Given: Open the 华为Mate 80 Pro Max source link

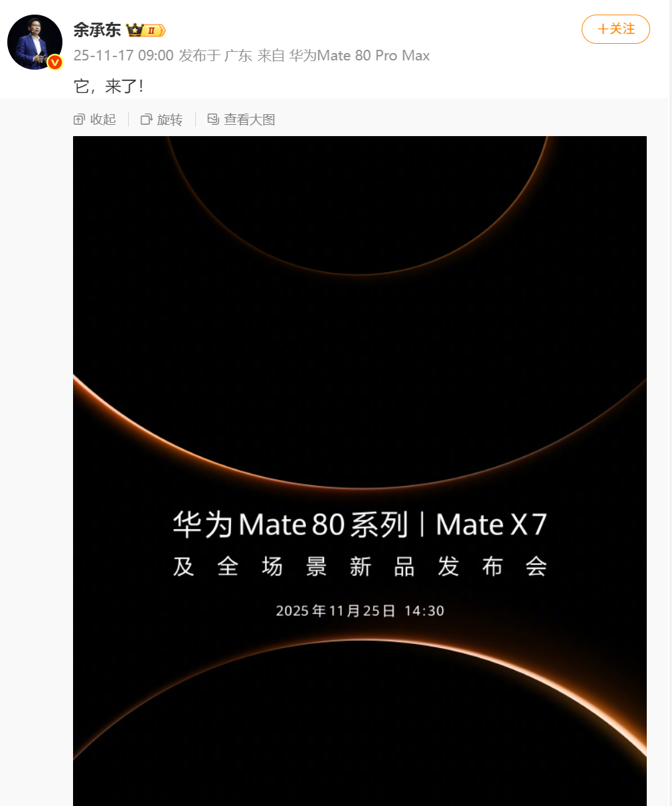Looking at the screenshot, I should click(x=359, y=55).
